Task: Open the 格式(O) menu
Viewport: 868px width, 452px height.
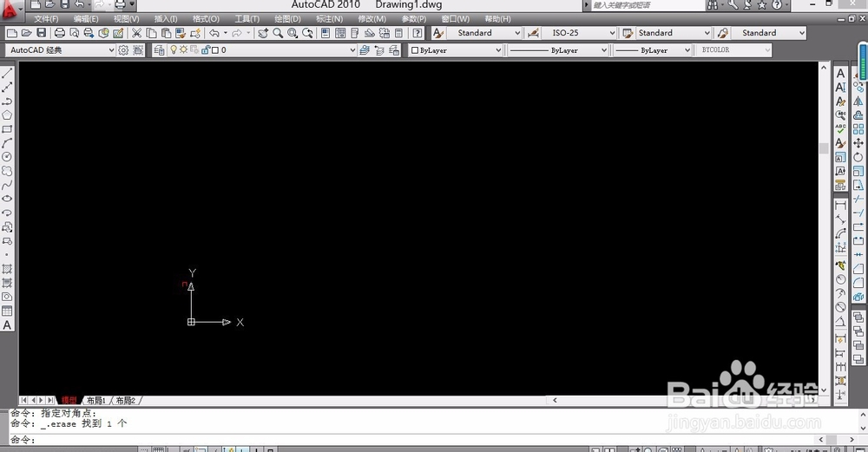Action: coord(206,19)
